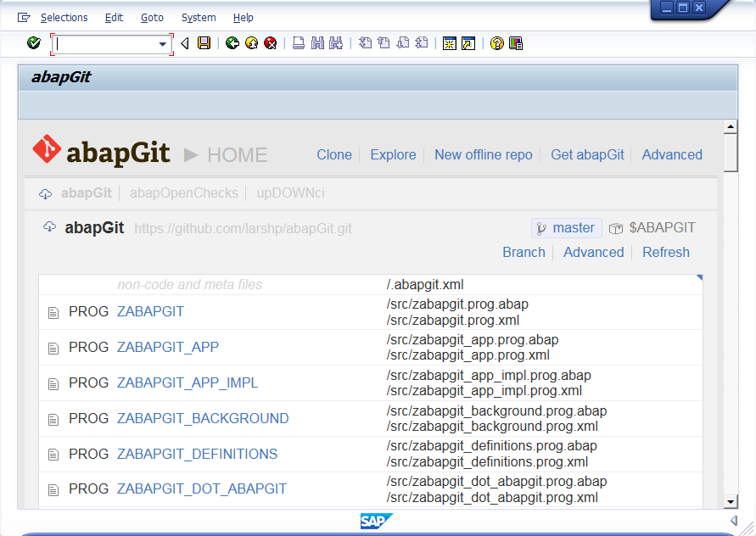Click the green Back arrow icon
Screen dimensions: 756x536
coord(232,43)
